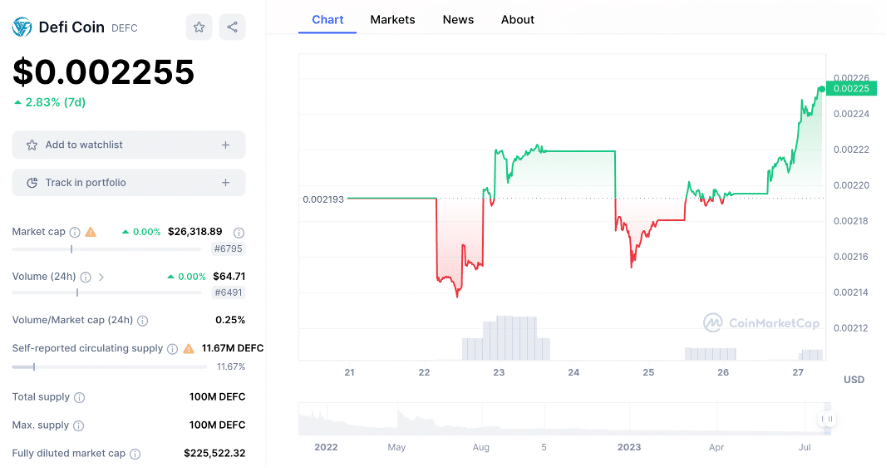Open the News tab
Image resolution: width=887 pixels, height=468 pixels.
click(458, 19)
